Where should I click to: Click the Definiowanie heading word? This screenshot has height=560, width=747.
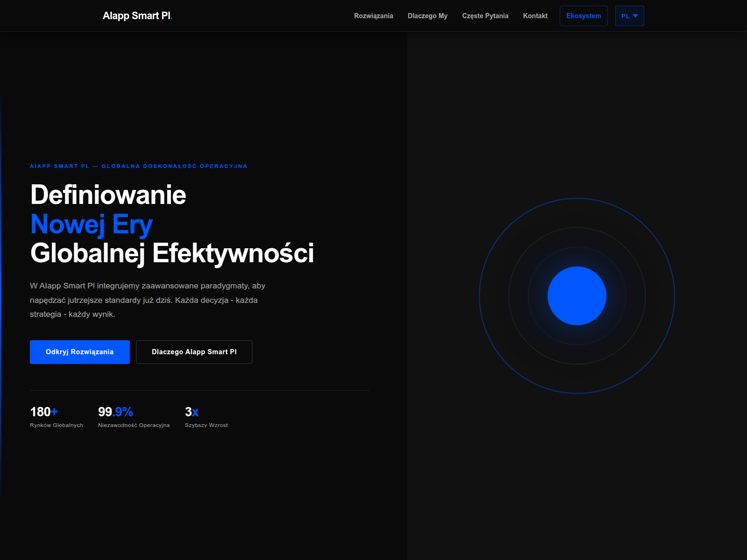[108, 195]
